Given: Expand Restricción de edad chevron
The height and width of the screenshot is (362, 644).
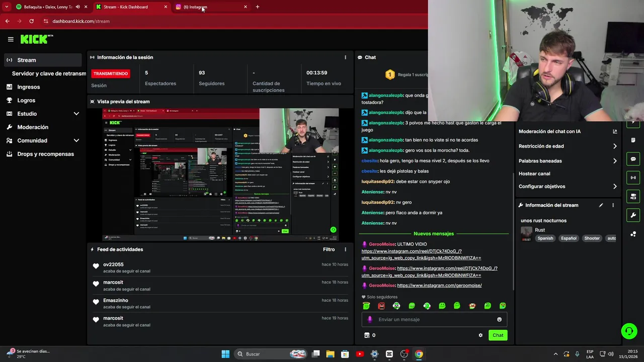Looking at the screenshot, I should pyautogui.click(x=615, y=146).
